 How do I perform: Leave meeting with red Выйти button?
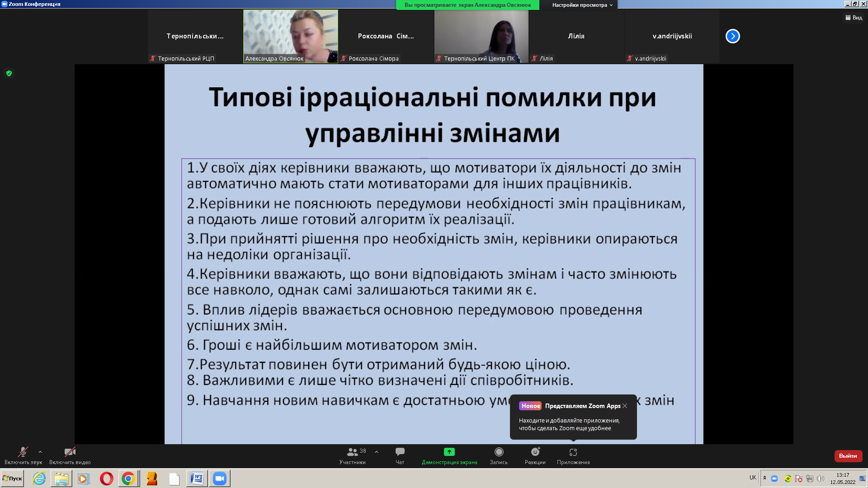click(848, 456)
